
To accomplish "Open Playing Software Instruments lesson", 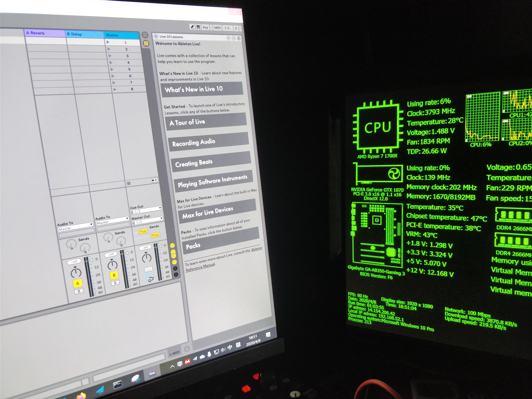I will (x=214, y=181).
